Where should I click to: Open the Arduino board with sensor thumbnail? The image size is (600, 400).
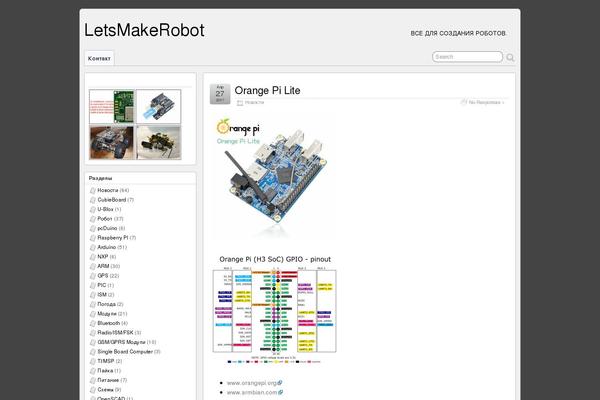click(158, 106)
